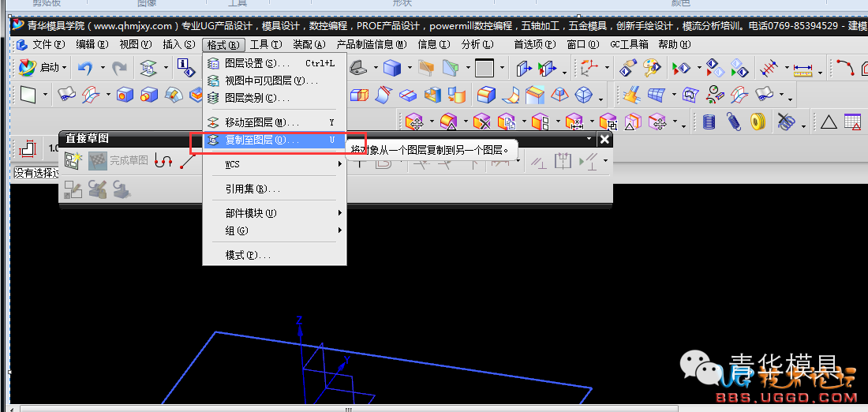Open the 工具(T) menu
868x412 pixels.
[x=266, y=44]
